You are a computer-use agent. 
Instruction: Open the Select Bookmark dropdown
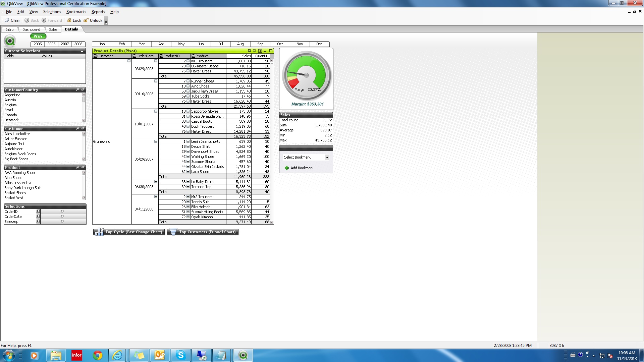[x=327, y=158]
